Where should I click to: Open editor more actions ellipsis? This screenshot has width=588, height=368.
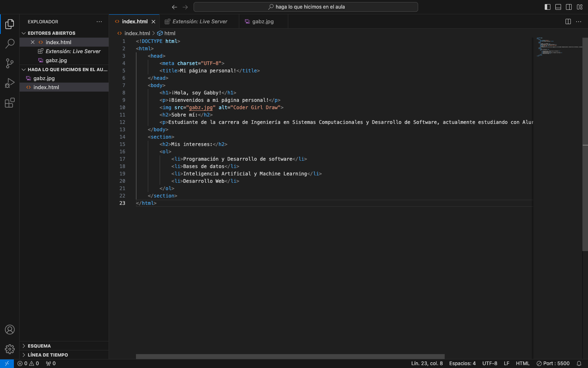pos(579,22)
